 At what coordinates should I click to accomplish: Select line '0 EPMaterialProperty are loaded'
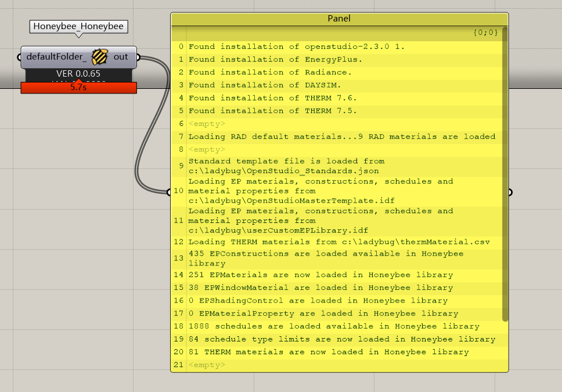pos(323,314)
